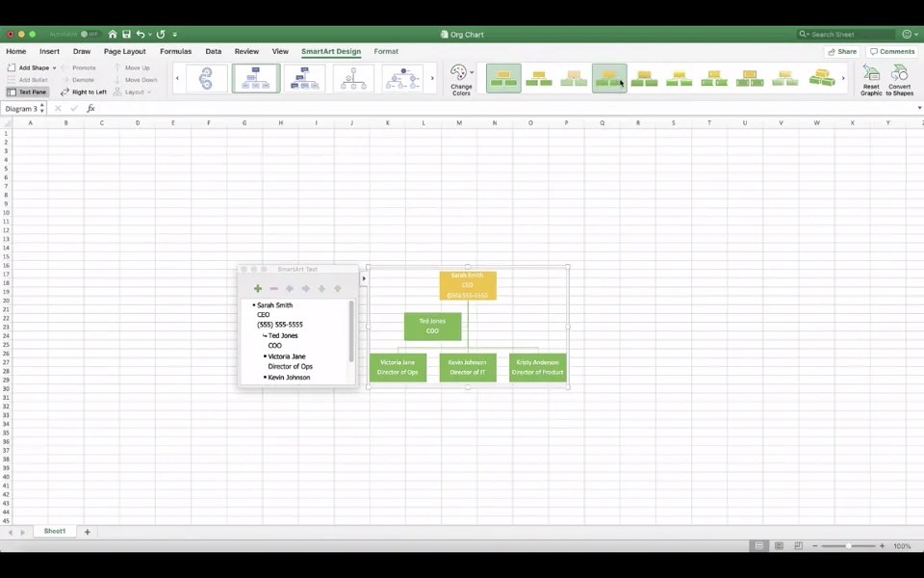Toggle the Text Pane button
This screenshot has width=924, height=578.
[27, 92]
